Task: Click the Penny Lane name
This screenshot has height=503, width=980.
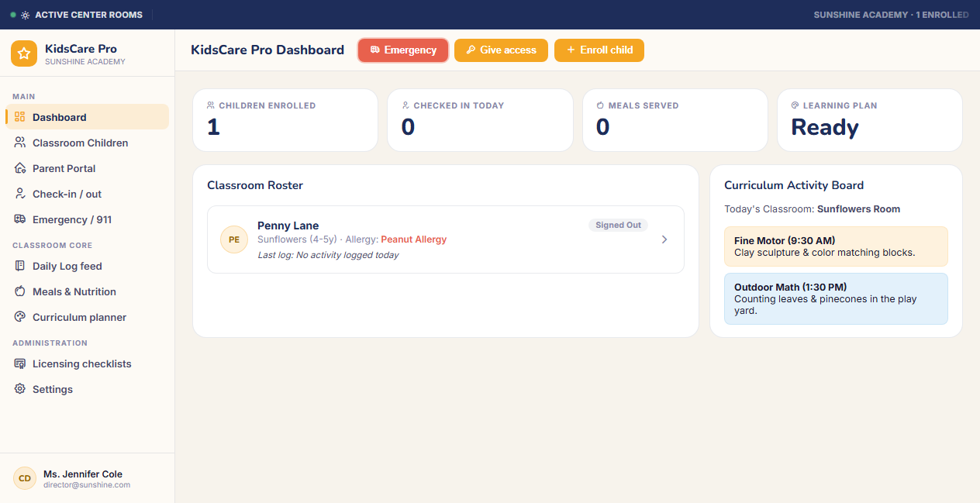Action: (x=288, y=226)
